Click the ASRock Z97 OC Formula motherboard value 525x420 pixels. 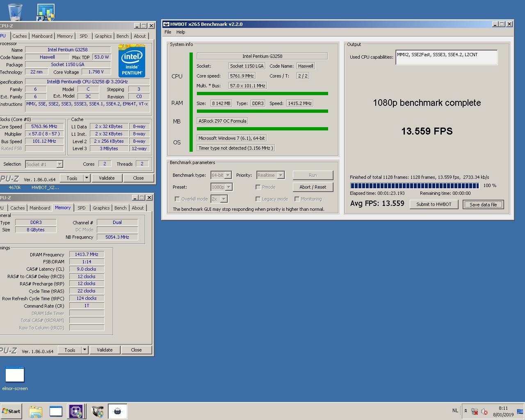(x=222, y=121)
